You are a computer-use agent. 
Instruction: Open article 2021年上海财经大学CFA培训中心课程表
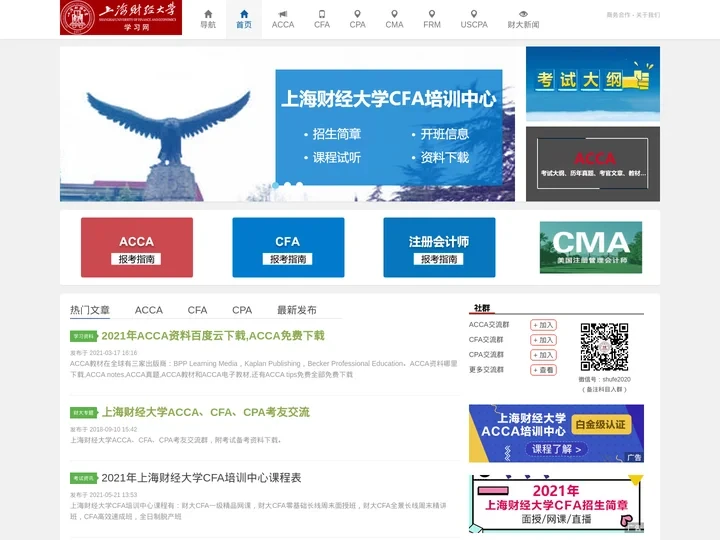coord(201,478)
